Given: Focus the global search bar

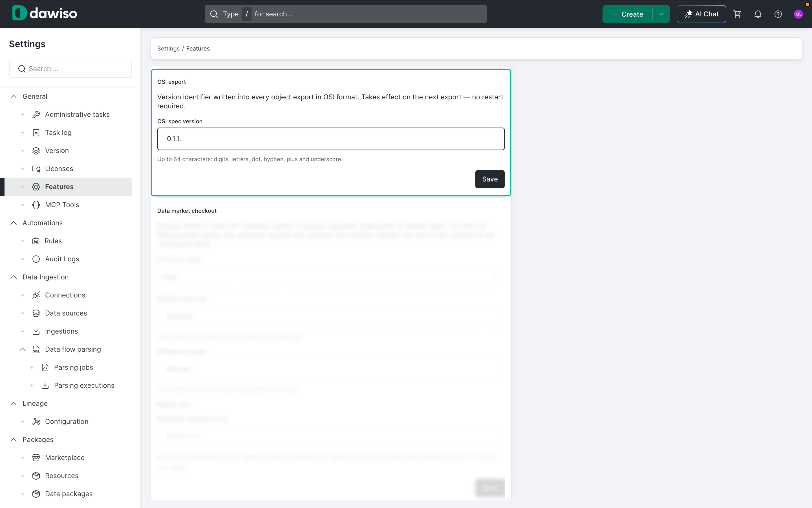Looking at the screenshot, I should (346, 14).
